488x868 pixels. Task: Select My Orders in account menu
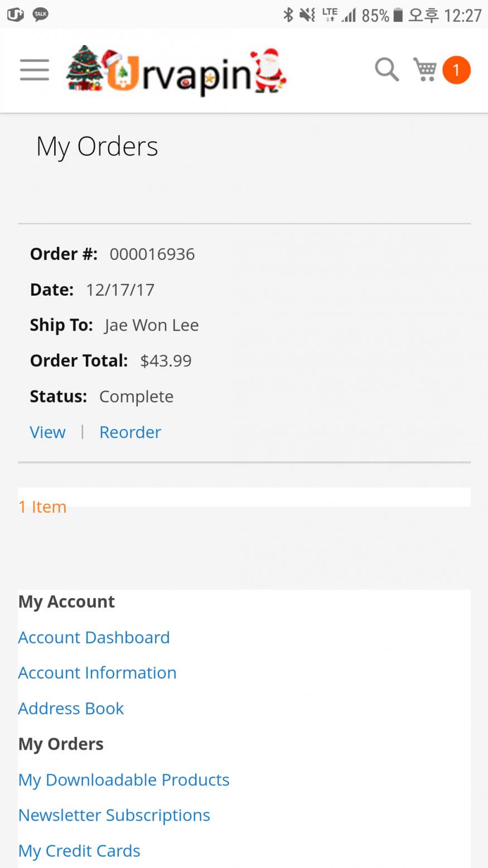pyautogui.click(x=61, y=744)
